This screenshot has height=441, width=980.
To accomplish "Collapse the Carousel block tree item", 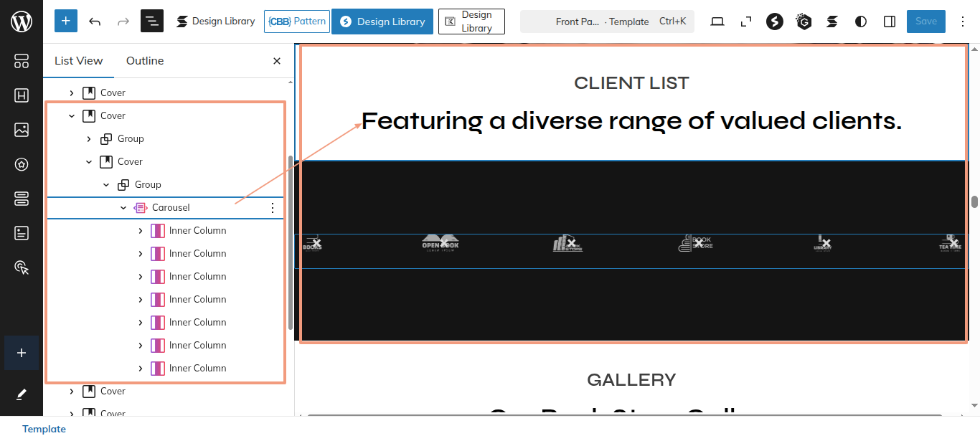I will coord(123,208).
